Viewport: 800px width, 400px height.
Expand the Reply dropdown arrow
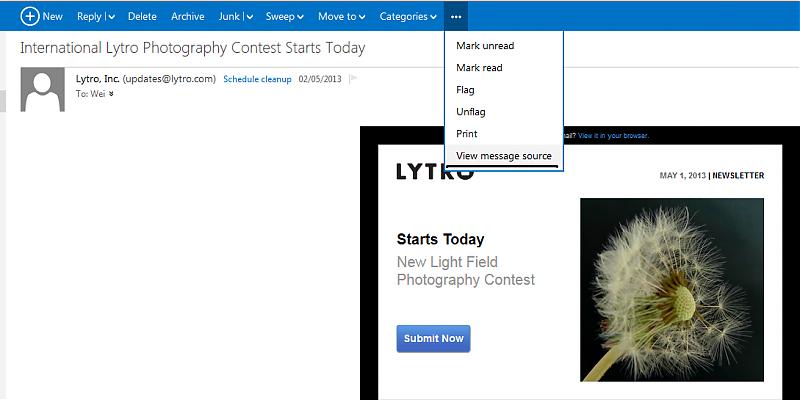pyautogui.click(x=110, y=17)
